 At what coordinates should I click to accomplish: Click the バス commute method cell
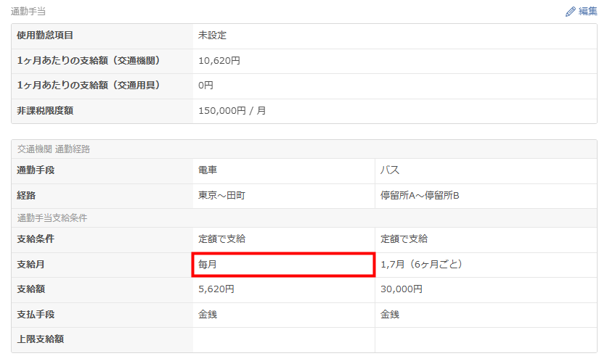pos(486,170)
